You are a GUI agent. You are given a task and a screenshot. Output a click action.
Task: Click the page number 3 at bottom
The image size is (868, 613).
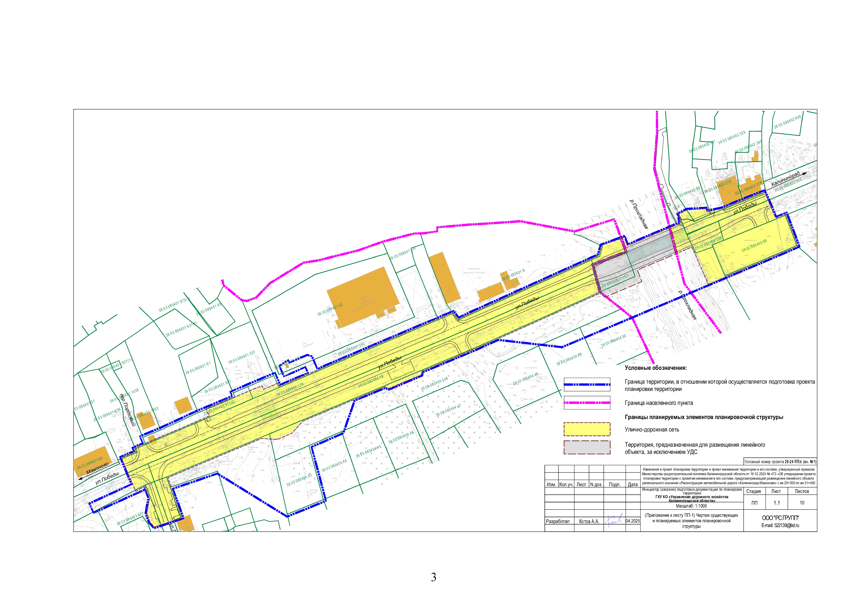(x=434, y=577)
